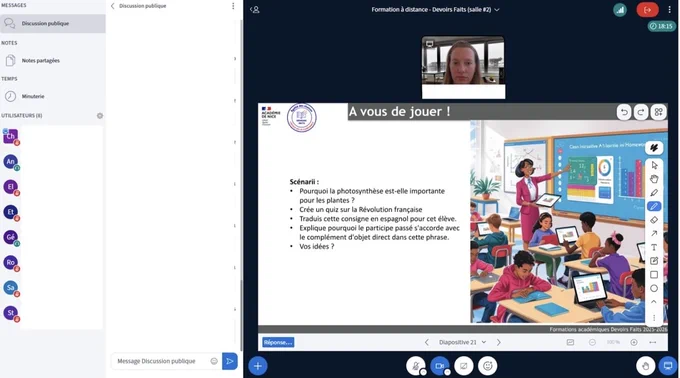Viewport: 680px width, 378px height.
Task: Select the text tool
Action: click(654, 247)
